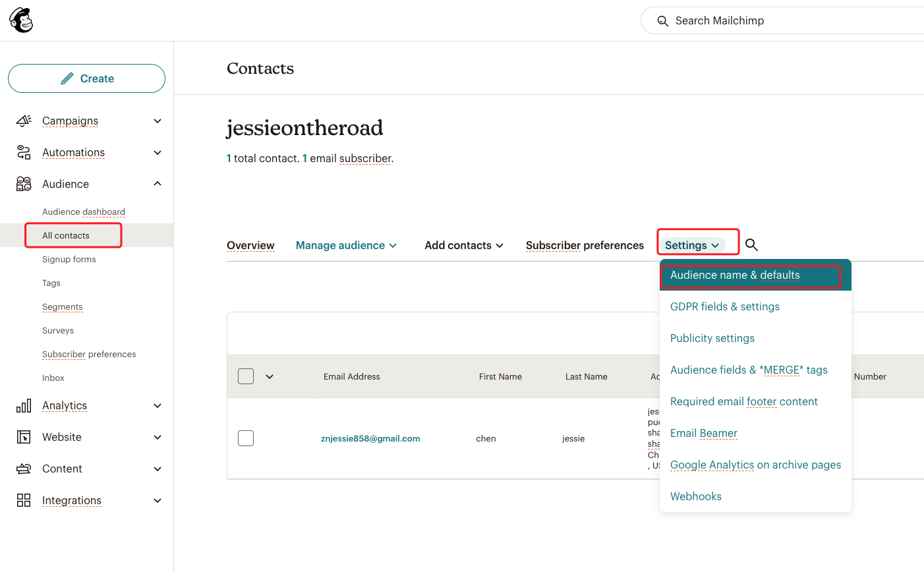924x572 pixels.
Task: Click the Last Name column header
Action: click(587, 376)
